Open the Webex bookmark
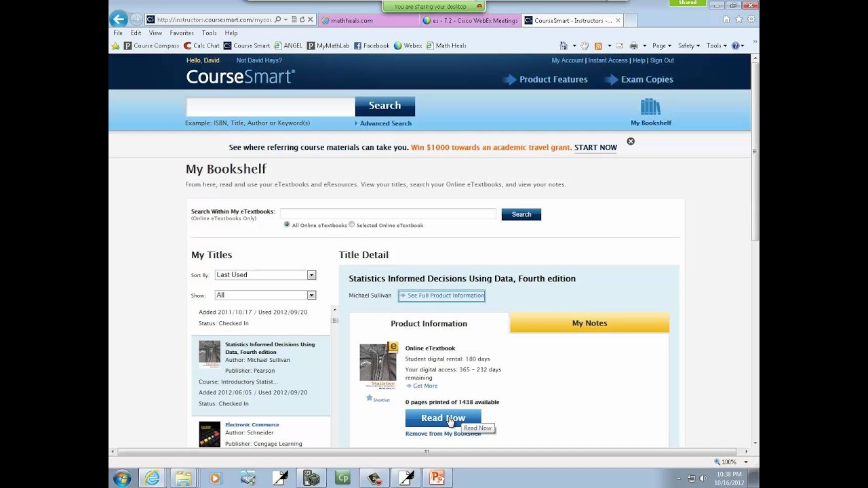 click(x=408, y=46)
